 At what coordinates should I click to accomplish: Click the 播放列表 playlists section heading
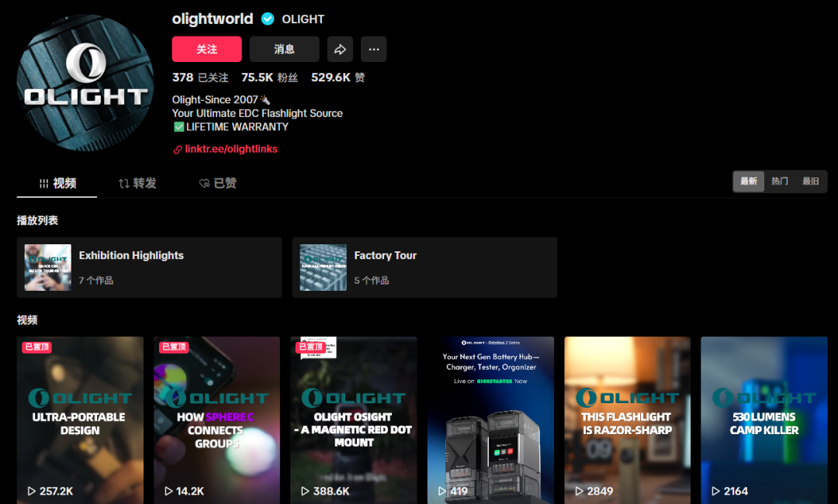point(37,220)
